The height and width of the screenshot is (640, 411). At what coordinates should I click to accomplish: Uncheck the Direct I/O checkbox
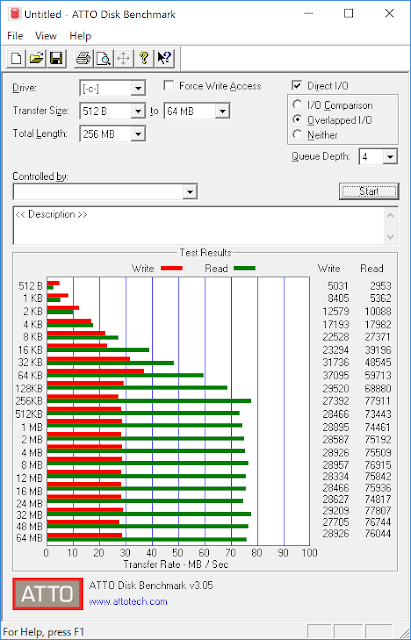pyautogui.click(x=296, y=85)
